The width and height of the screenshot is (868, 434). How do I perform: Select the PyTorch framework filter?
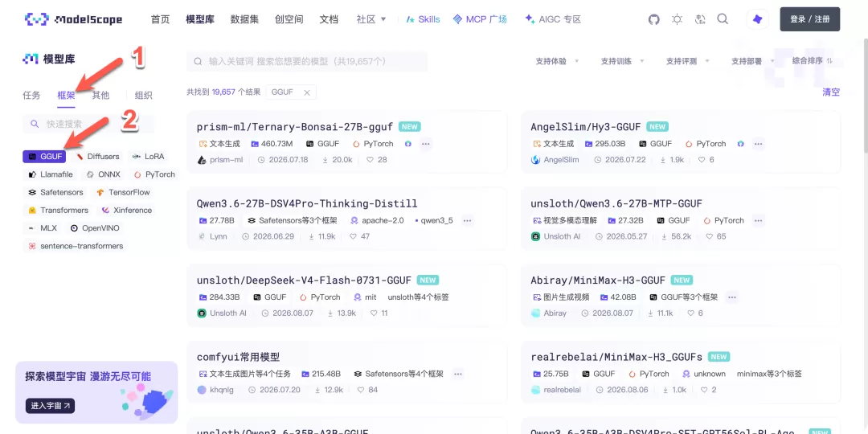(154, 174)
